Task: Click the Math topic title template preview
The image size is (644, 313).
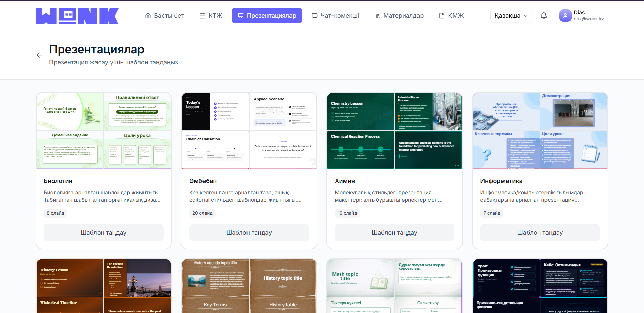Action: tap(394, 286)
